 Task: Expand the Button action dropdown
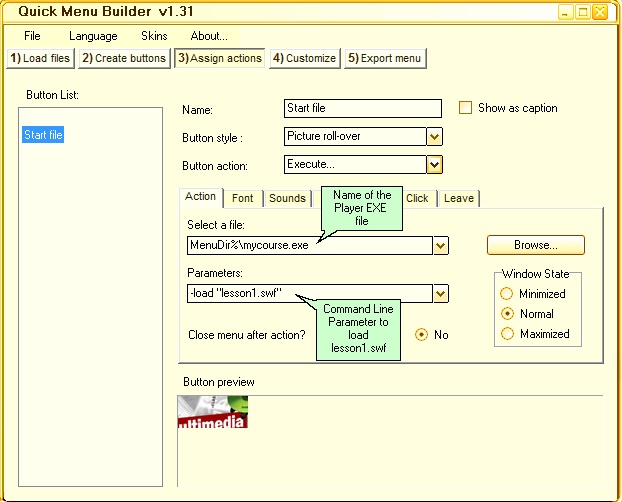(434, 164)
